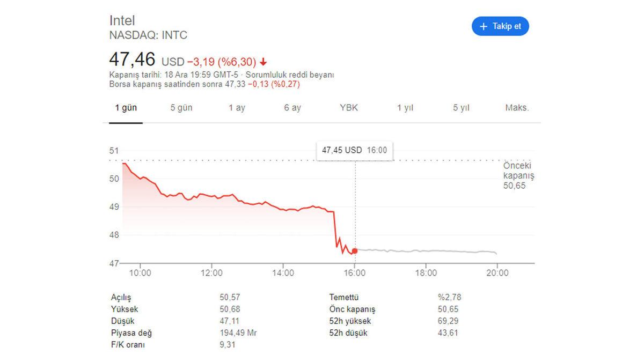The image size is (644, 362).
Task: Switch to the YBK view
Action: 349,107
